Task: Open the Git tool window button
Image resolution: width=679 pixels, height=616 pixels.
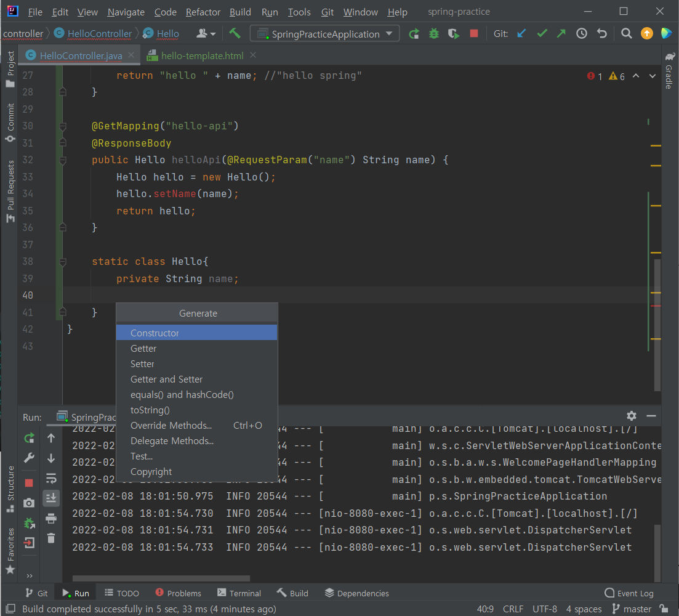Action: [x=36, y=593]
